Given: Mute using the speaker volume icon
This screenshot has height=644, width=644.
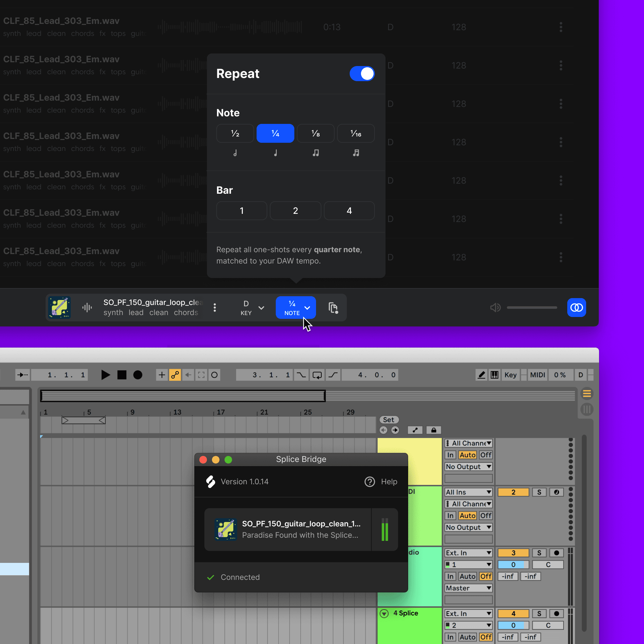Looking at the screenshot, I should [x=495, y=307].
